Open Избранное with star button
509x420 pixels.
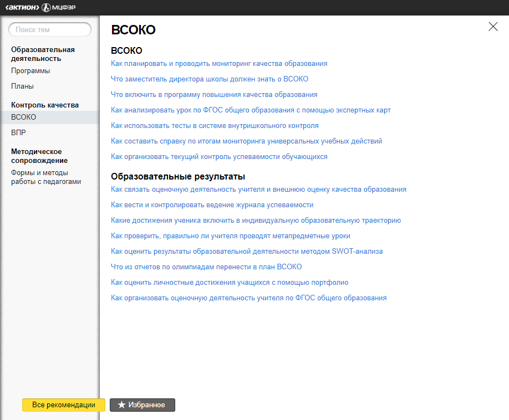point(142,405)
